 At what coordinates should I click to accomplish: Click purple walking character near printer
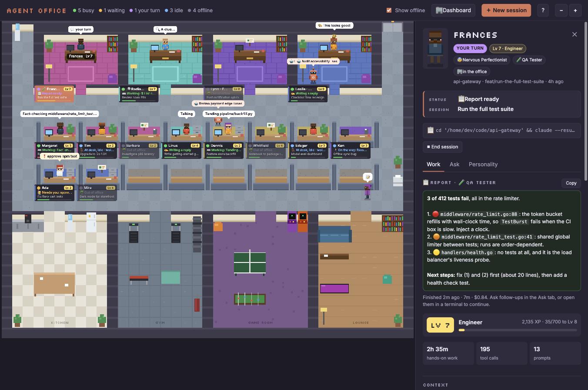click(x=367, y=191)
